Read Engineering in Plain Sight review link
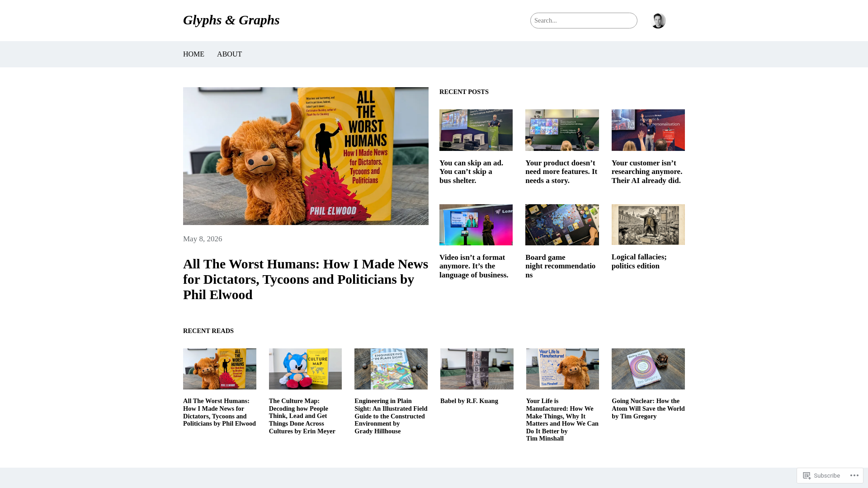The width and height of the screenshot is (868, 488). pyautogui.click(x=391, y=416)
